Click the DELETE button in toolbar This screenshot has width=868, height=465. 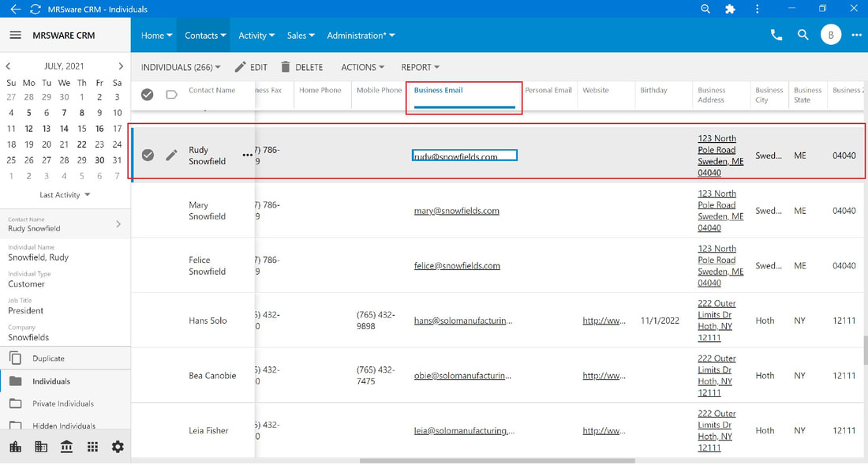click(x=301, y=67)
